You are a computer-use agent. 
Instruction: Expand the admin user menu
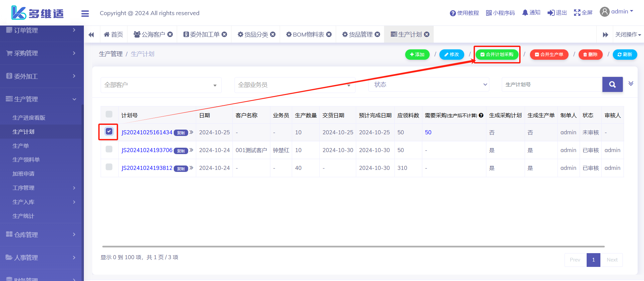(x=616, y=12)
